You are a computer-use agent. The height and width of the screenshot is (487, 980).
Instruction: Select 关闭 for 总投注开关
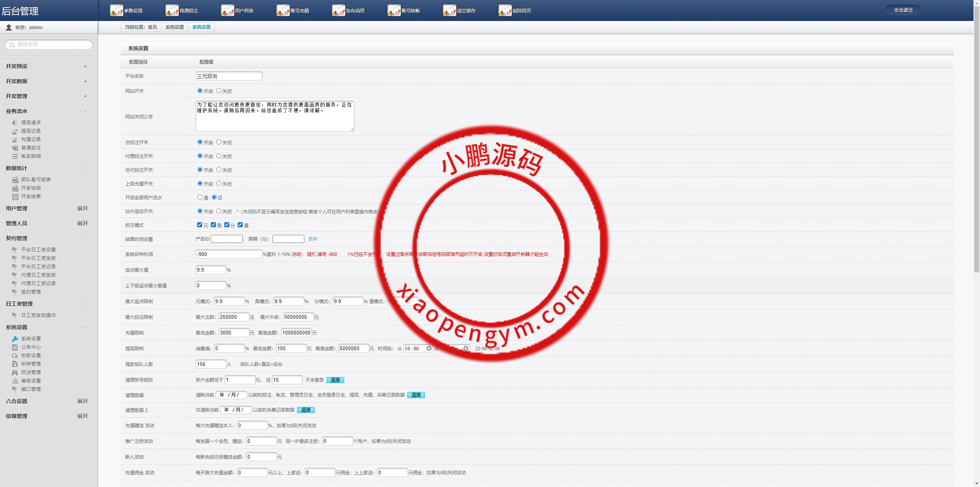[x=219, y=142]
